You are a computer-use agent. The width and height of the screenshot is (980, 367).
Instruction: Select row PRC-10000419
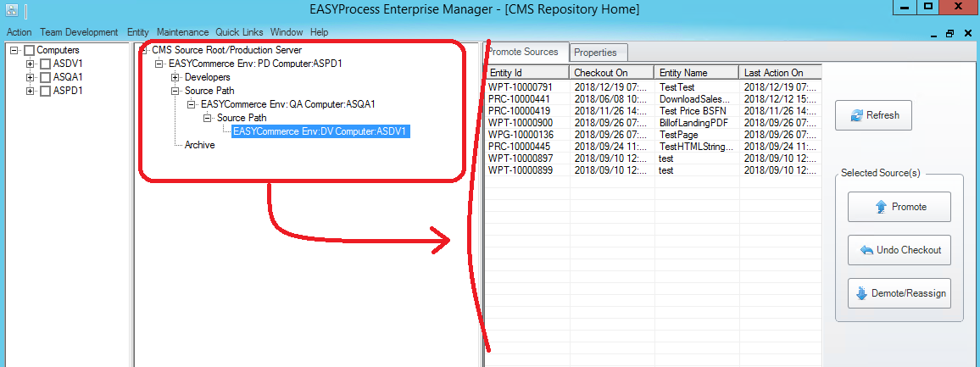coord(653,111)
